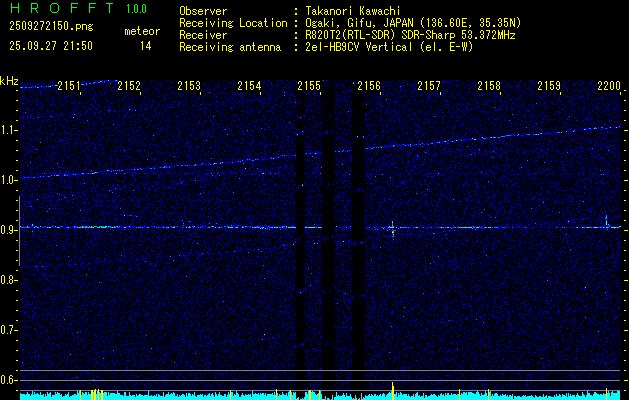629x400 pixels.
Task: Click the 0.8 frequency axis label
Action: (x=9, y=280)
